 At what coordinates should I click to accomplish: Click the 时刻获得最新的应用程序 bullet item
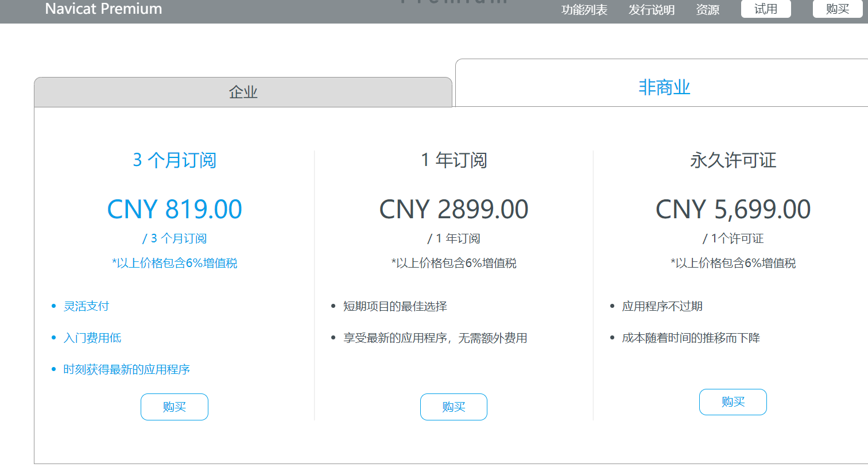pos(126,369)
